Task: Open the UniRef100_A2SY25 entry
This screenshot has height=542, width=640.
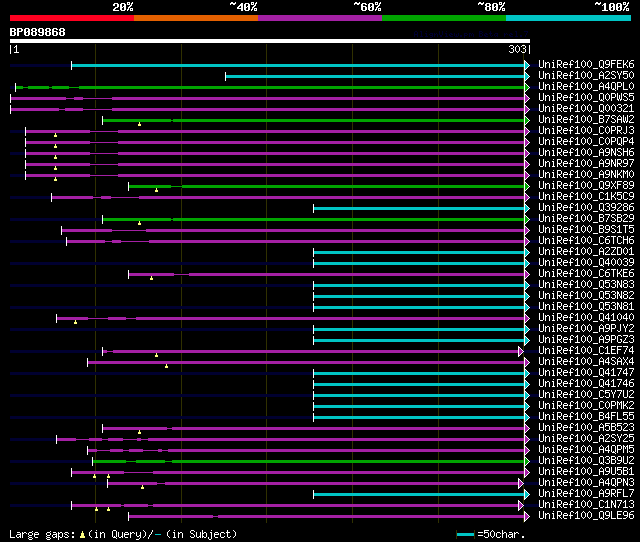Action: (x=586, y=439)
